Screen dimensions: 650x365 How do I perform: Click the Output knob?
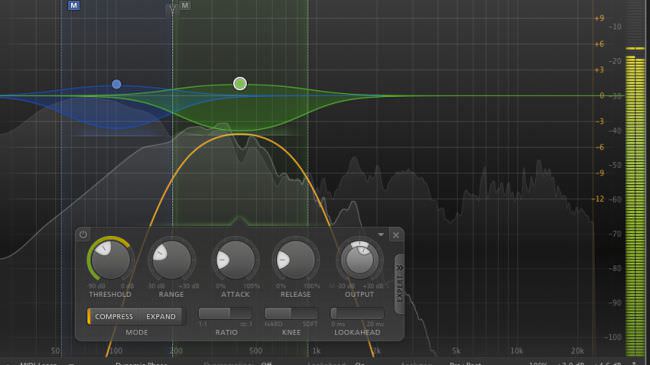(359, 260)
